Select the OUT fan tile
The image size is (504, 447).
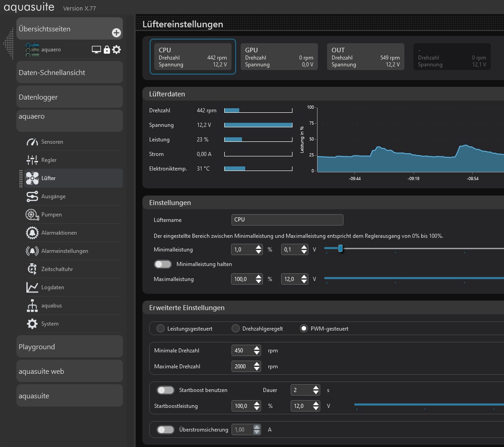[365, 57]
